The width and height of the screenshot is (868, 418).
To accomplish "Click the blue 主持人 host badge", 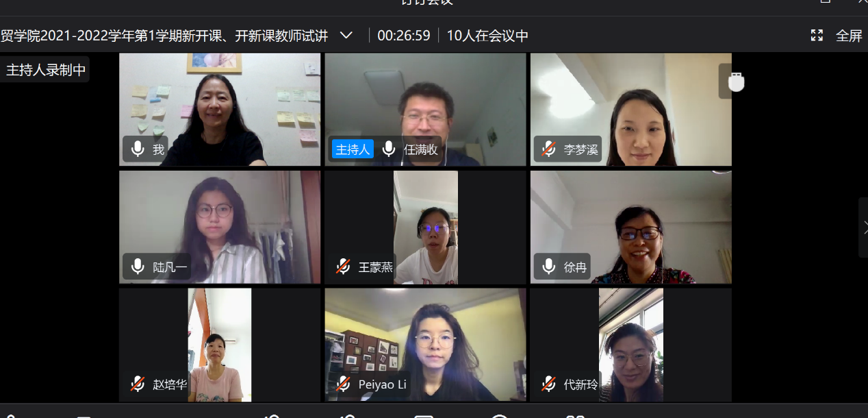I will coord(353,149).
